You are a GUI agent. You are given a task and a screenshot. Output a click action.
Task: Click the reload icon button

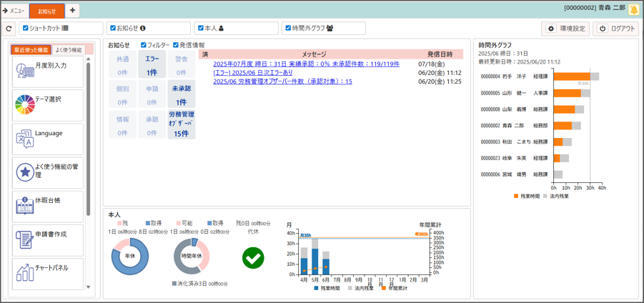click(9, 29)
